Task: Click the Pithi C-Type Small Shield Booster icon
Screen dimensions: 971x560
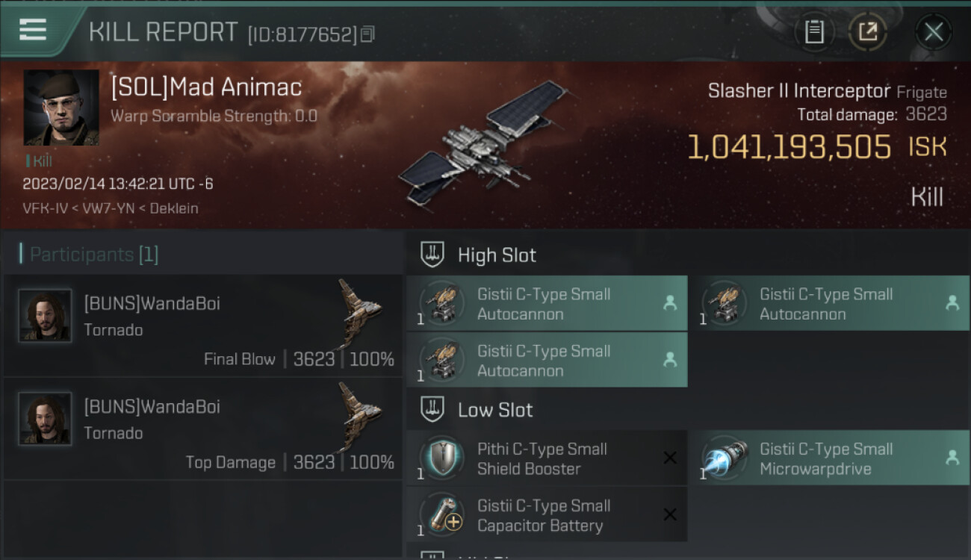Action: 441,457
